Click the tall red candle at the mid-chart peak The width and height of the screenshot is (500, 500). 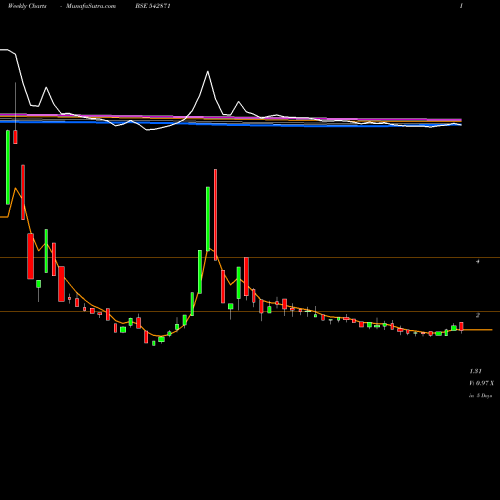(215, 215)
